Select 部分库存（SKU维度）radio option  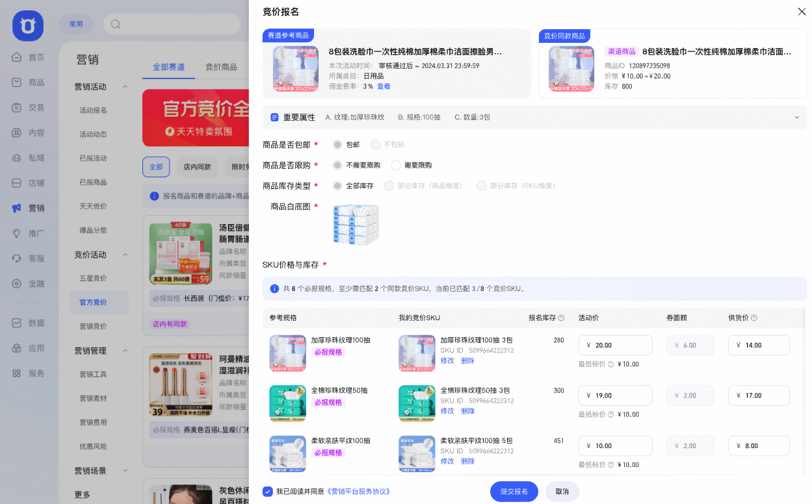[x=482, y=186]
